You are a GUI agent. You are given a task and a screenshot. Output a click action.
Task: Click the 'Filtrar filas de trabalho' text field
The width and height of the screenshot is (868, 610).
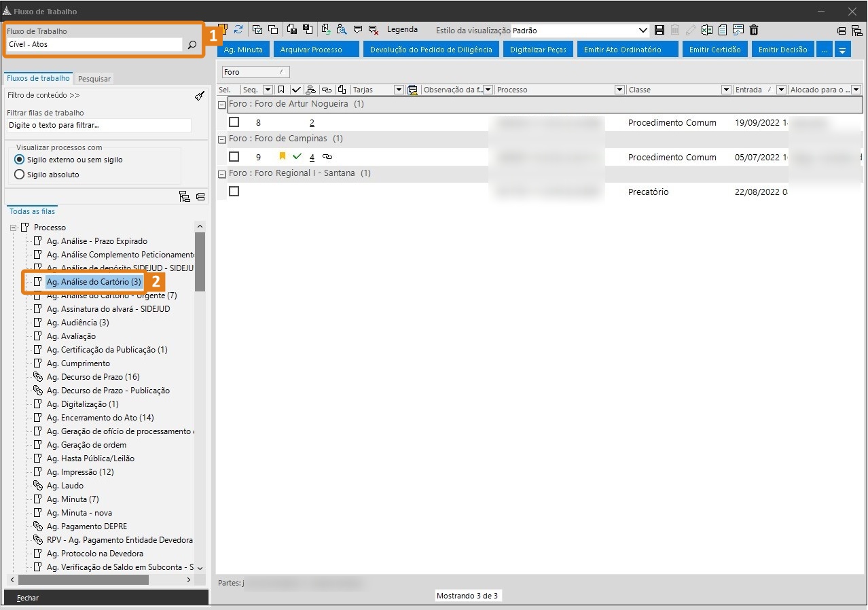coord(99,126)
